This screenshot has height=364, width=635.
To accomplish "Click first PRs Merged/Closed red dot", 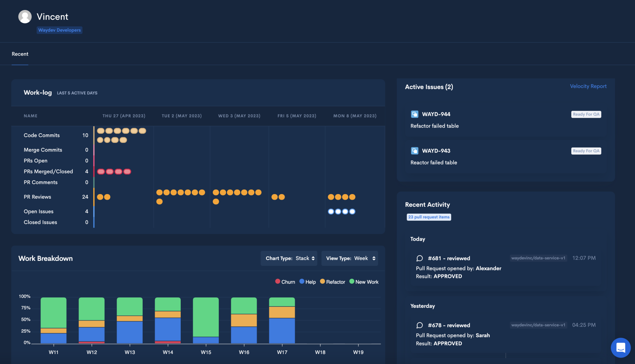I will click(x=101, y=172).
